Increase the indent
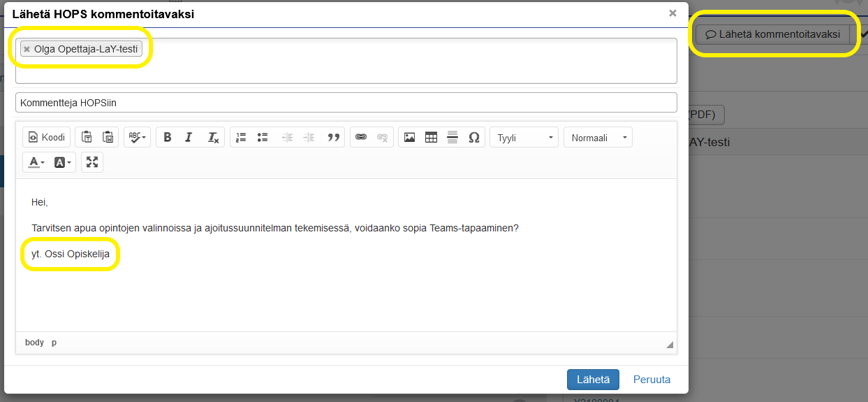This screenshot has width=868, height=402. pos(309,137)
